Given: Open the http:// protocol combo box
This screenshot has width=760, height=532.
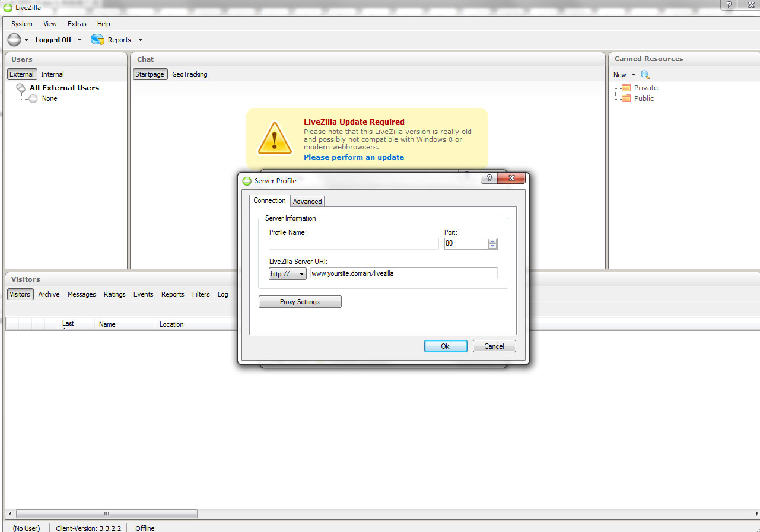Looking at the screenshot, I should [x=288, y=273].
